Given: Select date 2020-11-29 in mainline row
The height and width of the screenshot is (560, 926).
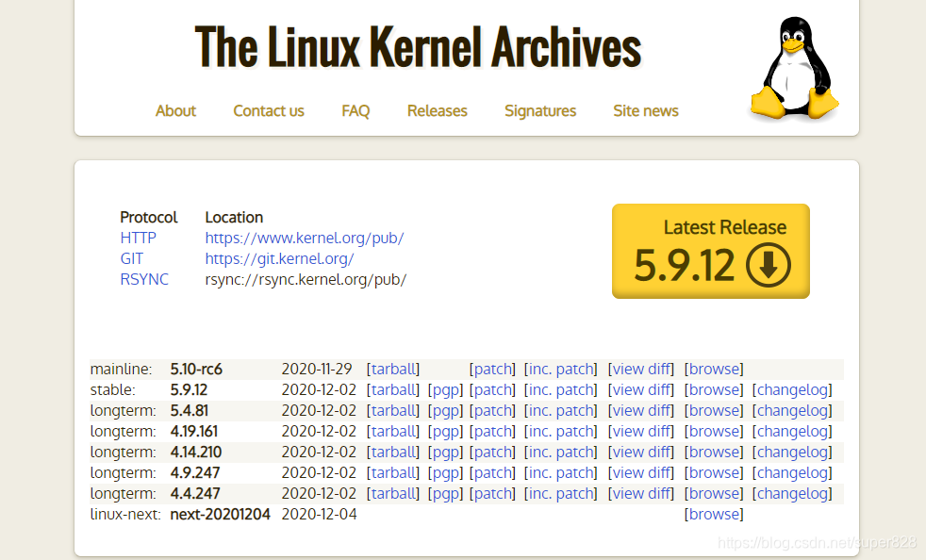Looking at the screenshot, I should (317, 370).
